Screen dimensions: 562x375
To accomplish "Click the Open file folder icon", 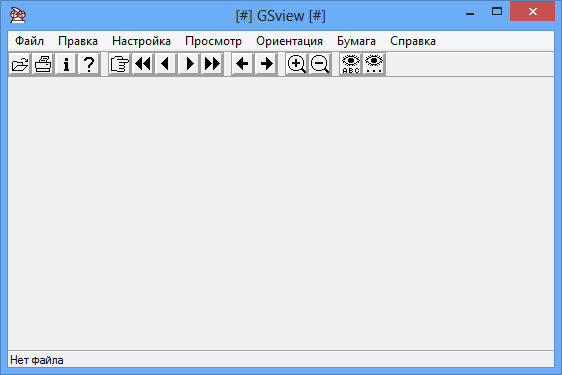I will (x=20, y=64).
